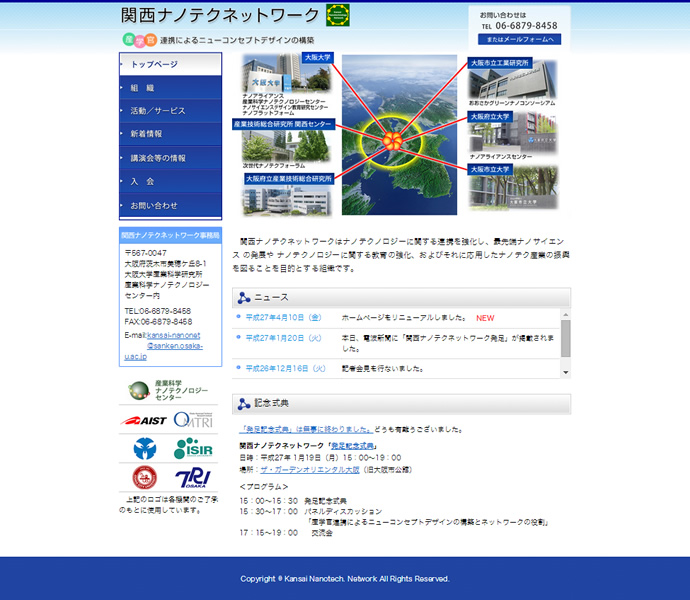The image size is (690, 600).
Task: Click the telephone number 06-6879-8458 in header
Action: click(526, 26)
